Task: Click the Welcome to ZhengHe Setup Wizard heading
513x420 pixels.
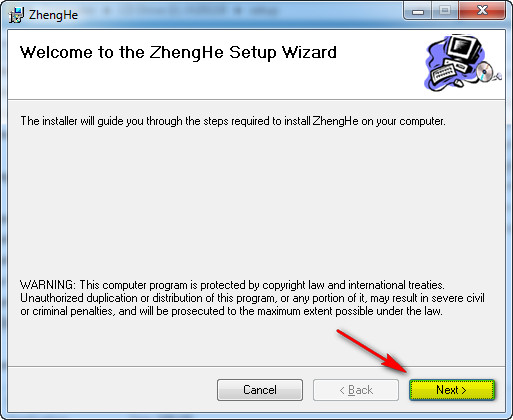Action: pyautogui.click(x=178, y=52)
